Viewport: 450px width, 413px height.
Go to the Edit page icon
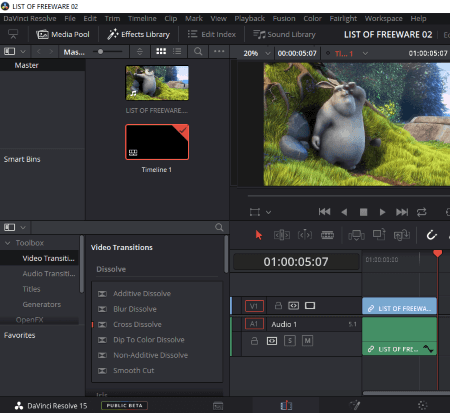[x=286, y=405]
